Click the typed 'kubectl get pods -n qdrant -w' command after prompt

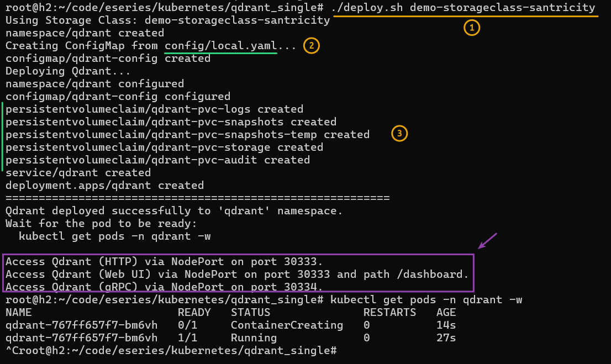(x=426, y=300)
